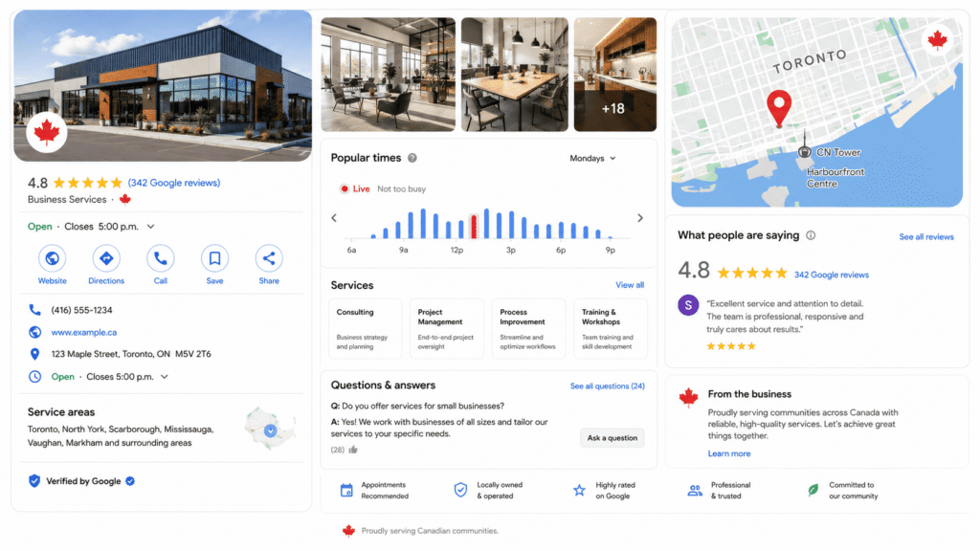Click five-star rating under the review quote
The image size is (980, 551).
tap(731, 346)
